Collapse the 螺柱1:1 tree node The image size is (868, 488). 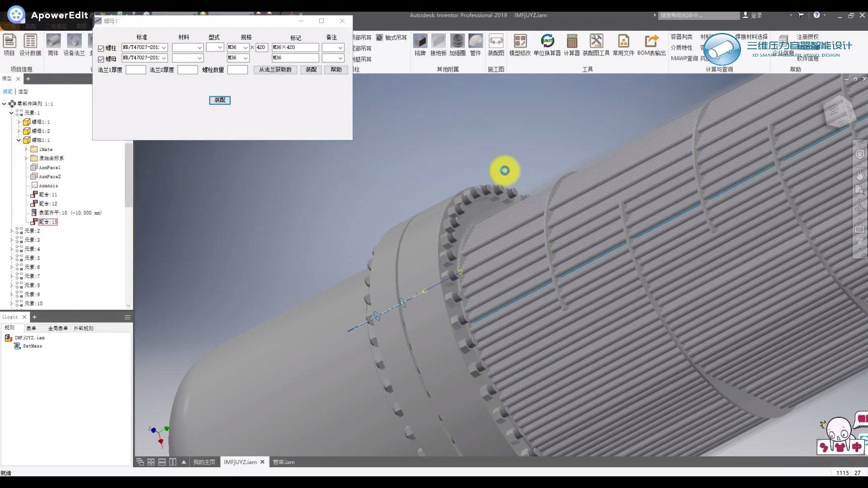(19, 140)
